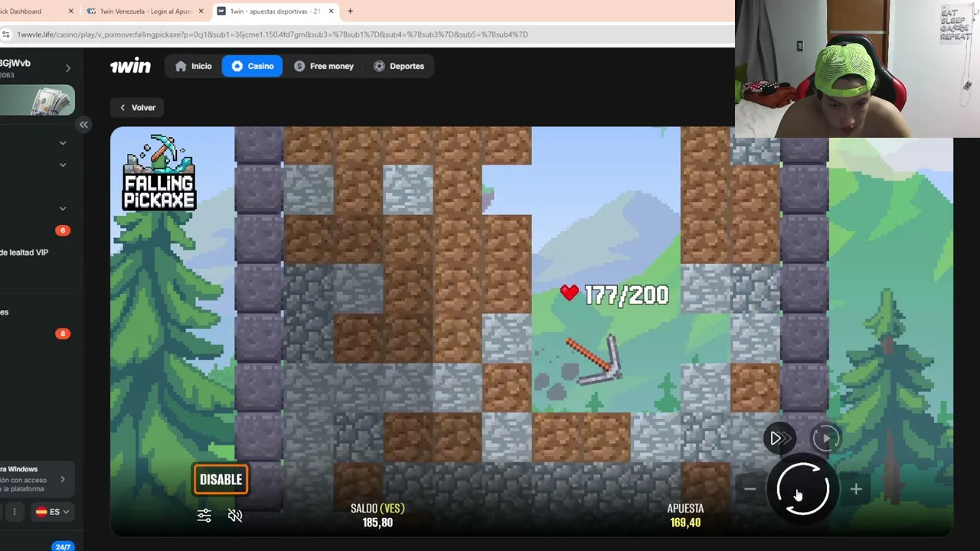Viewport: 980px width, 551px height.
Task: Go back with the Volver button
Action: (138, 108)
